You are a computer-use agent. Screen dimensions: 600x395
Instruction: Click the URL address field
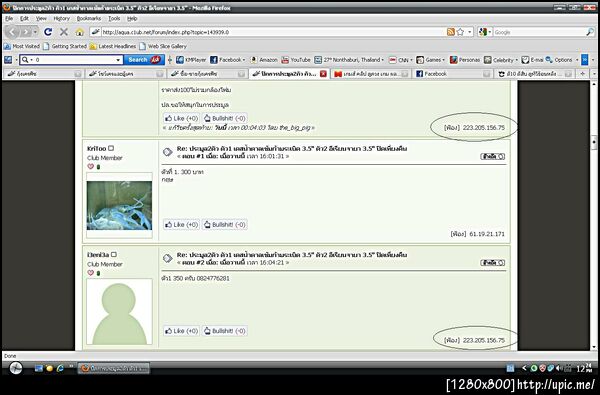(273, 32)
